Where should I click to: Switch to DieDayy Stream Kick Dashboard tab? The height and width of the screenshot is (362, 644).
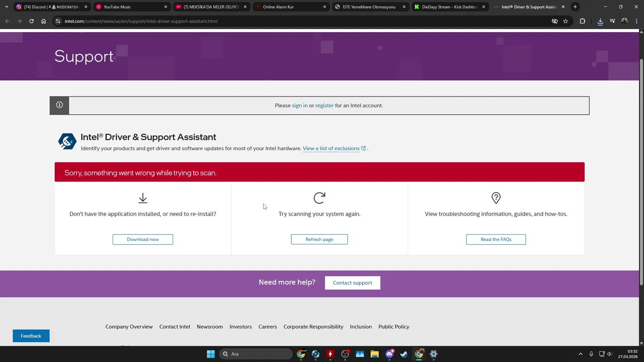click(449, 7)
